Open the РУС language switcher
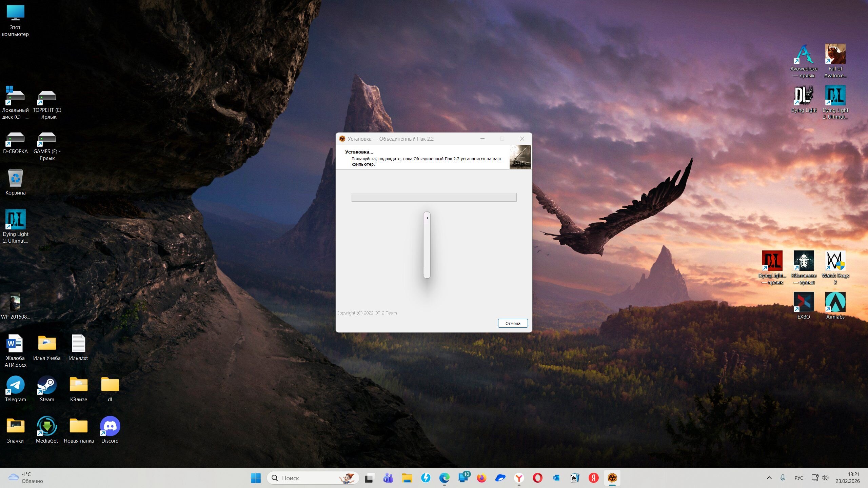868x488 pixels. click(x=798, y=478)
